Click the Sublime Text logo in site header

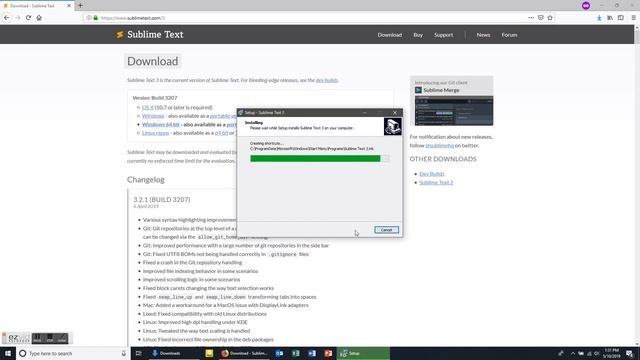pos(150,35)
